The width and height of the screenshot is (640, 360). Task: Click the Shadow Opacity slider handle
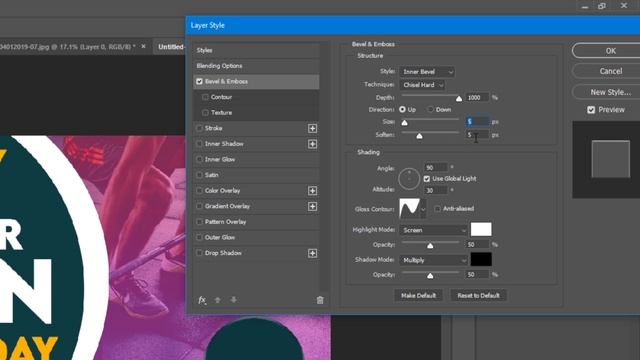[x=430, y=276]
